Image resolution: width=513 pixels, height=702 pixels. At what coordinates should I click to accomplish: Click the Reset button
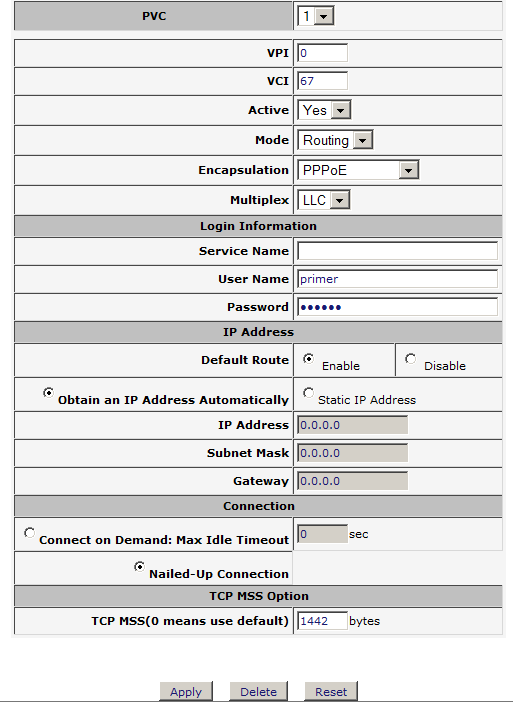point(331,692)
